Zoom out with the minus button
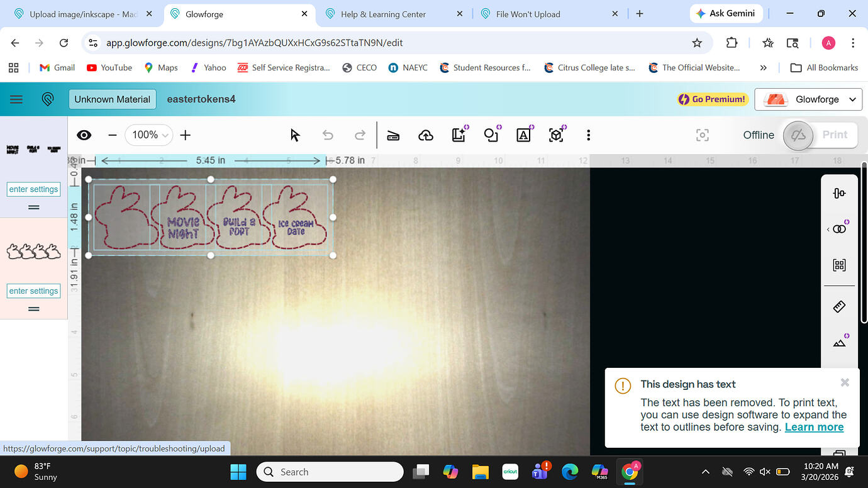Image resolution: width=868 pixels, height=488 pixels. [x=113, y=135]
